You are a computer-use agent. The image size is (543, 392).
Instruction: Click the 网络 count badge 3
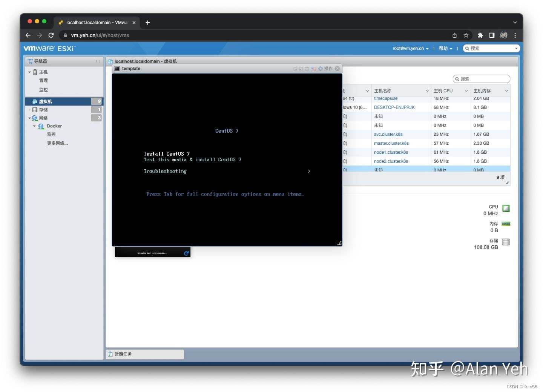click(97, 118)
